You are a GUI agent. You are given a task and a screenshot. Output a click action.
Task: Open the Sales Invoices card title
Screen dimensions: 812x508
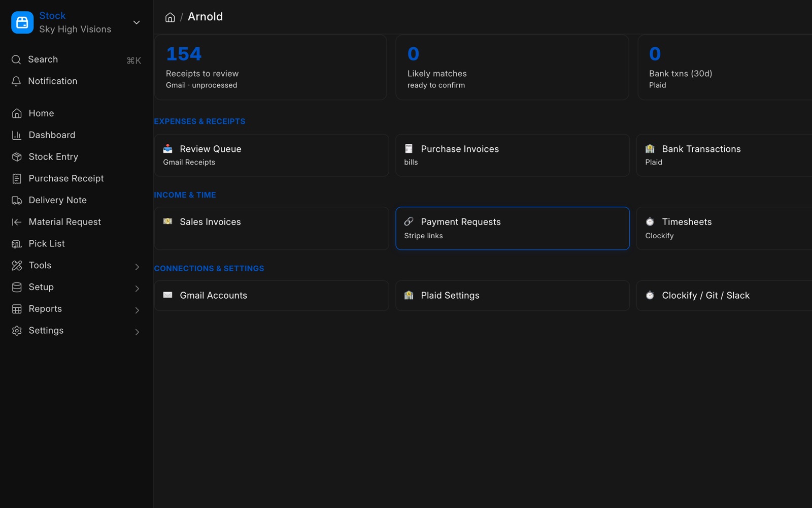coord(210,222)
